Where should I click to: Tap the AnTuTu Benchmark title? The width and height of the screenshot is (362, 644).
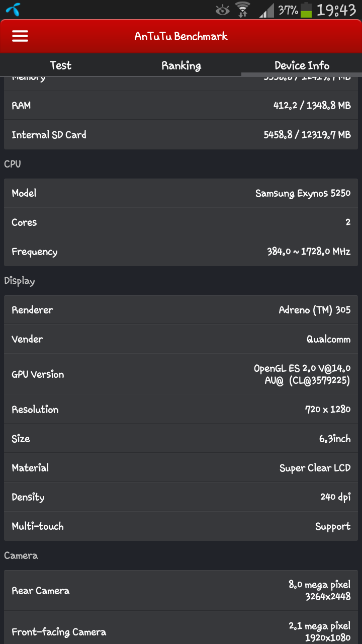point(181,36)
